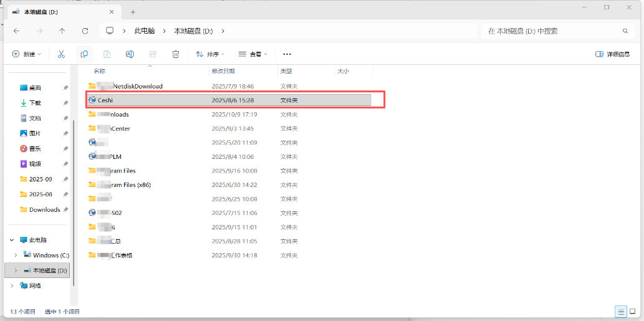
Task: Go up one level with up arrow
Action: tap(62, 31)
